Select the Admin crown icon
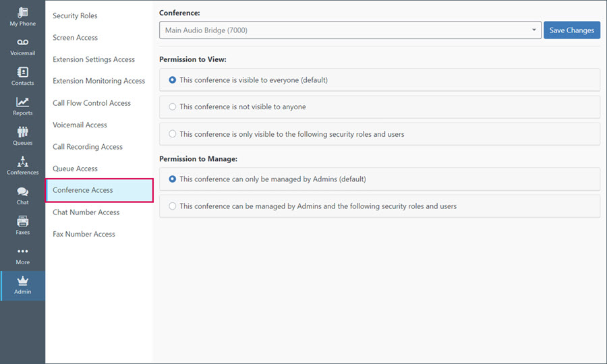Screen dimensions: 607x364 pos(22,281)
